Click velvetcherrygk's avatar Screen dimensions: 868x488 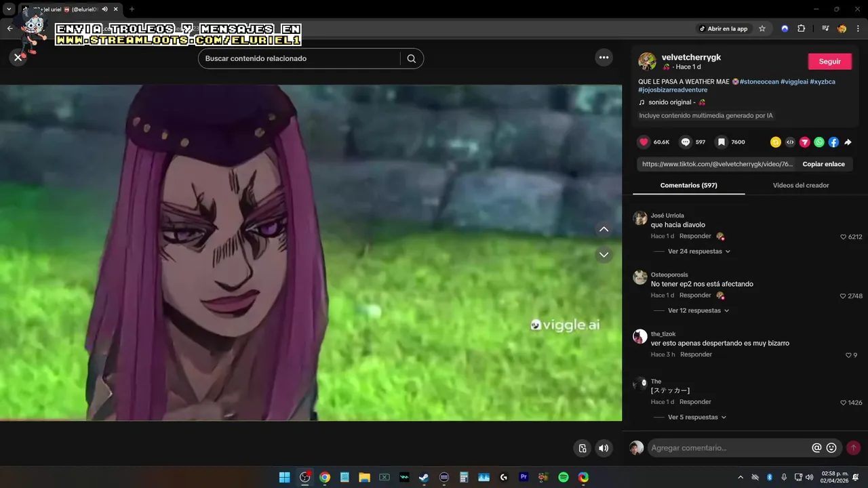pyautogui.click(x=647, y=61)
